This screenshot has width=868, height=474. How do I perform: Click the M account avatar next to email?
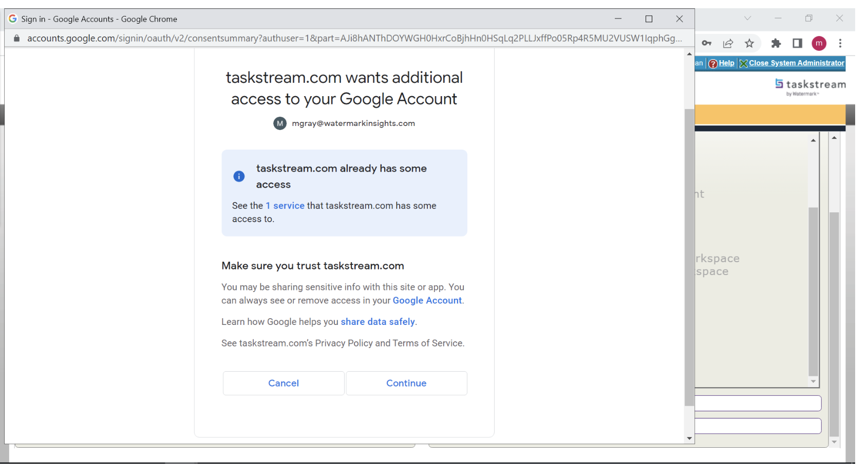[x=280, y=123]
